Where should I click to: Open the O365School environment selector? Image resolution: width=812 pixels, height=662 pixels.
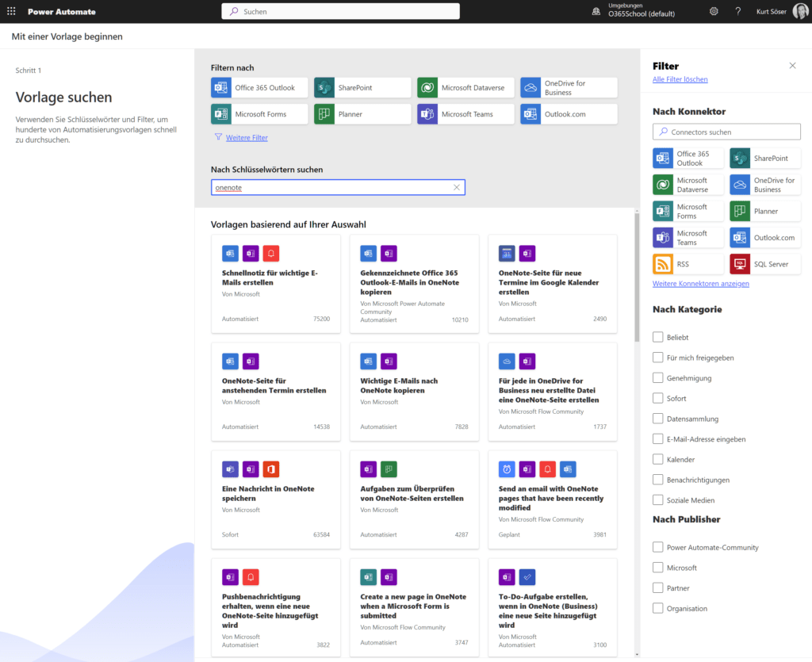(x=641, y=10)
